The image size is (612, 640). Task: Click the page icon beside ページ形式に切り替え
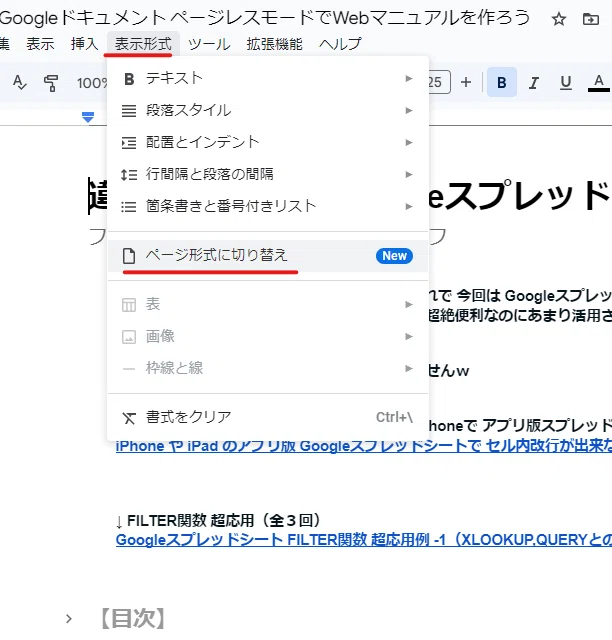129,256
